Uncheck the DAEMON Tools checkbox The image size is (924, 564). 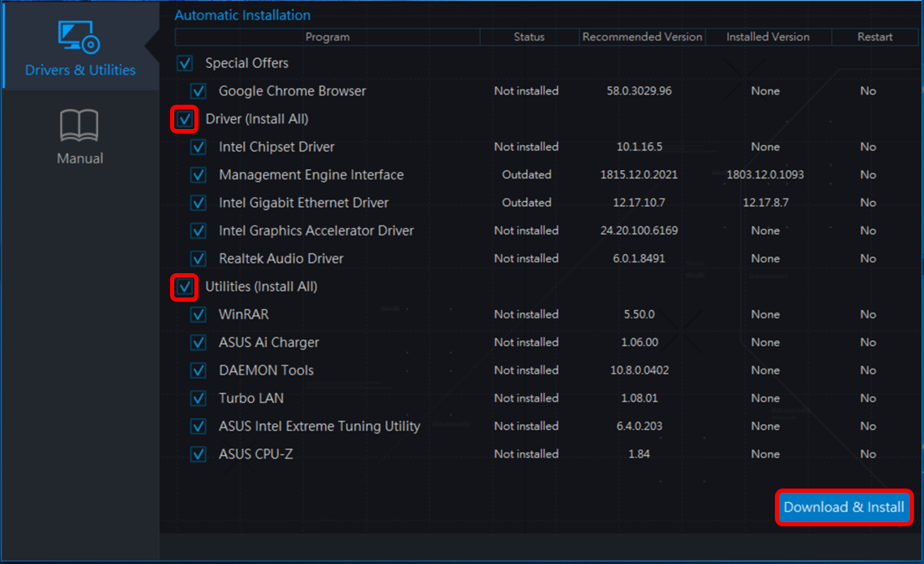(199, 370)
